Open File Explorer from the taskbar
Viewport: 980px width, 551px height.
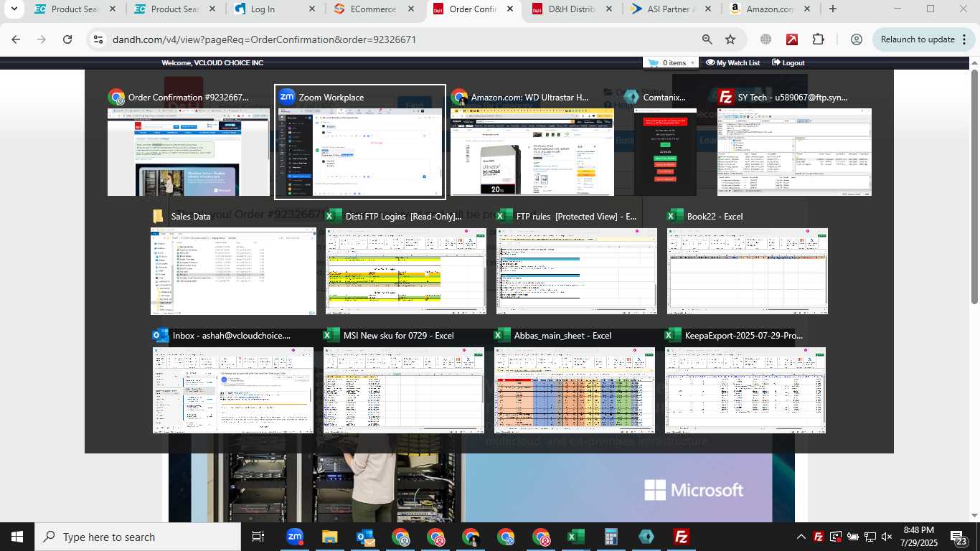(329, 537)
